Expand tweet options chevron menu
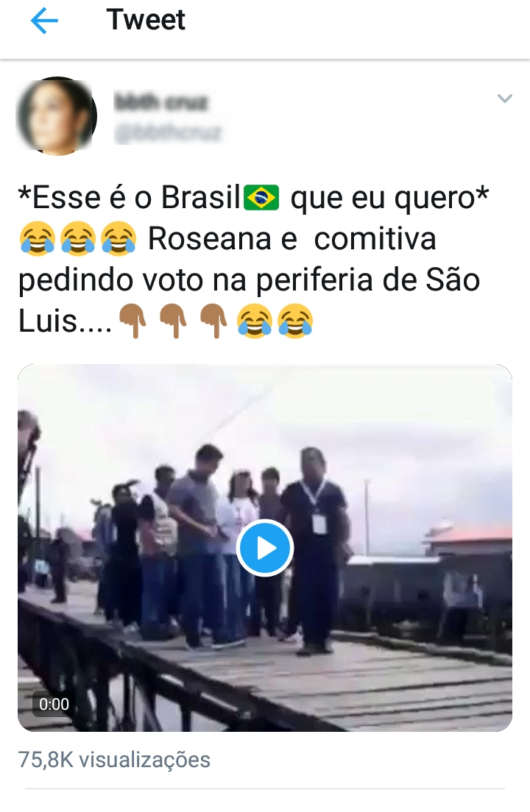The image size is (530, 812). point(505,98)
